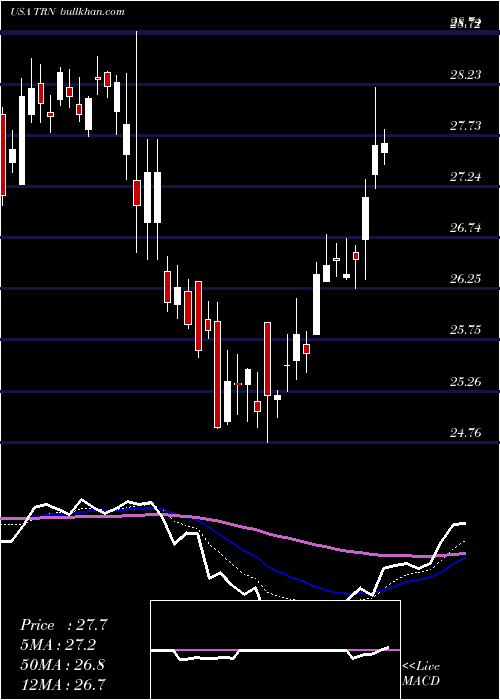Click the 26.25 price axis label
This screenshot has height=700, width=500.
tap(466, 279)
